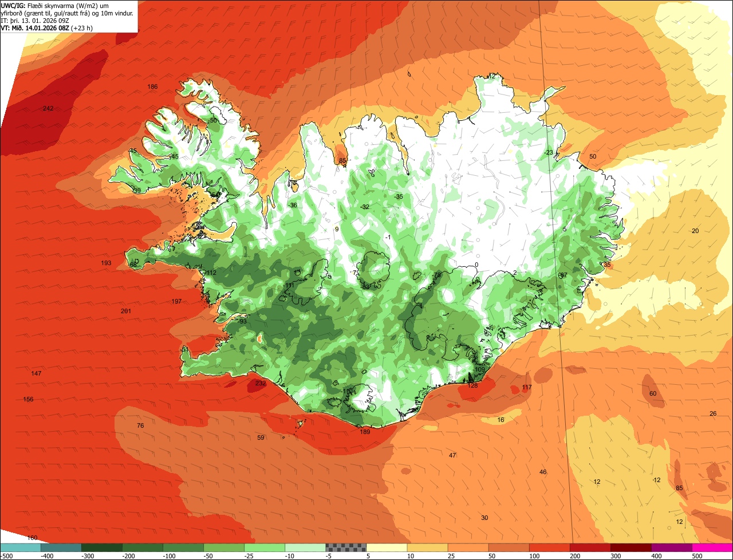Viewport: 733px width, 560px height.
Task: Select the map value 67 in the southeast
Action: 563,275
